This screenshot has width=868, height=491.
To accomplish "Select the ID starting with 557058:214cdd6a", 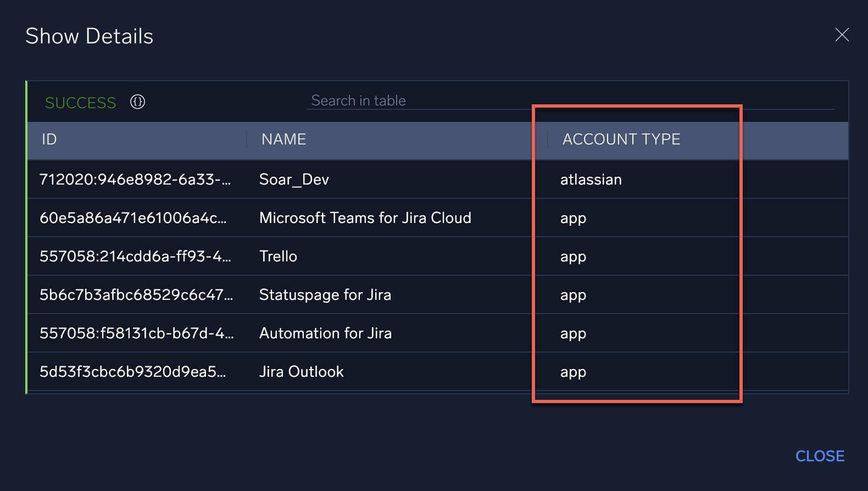I will coord(135,256).
